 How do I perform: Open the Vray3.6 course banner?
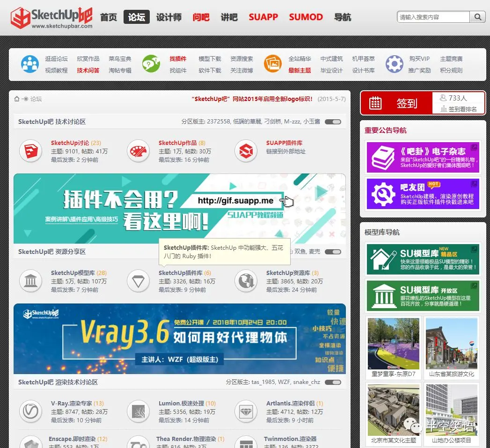tap(179, 339)
